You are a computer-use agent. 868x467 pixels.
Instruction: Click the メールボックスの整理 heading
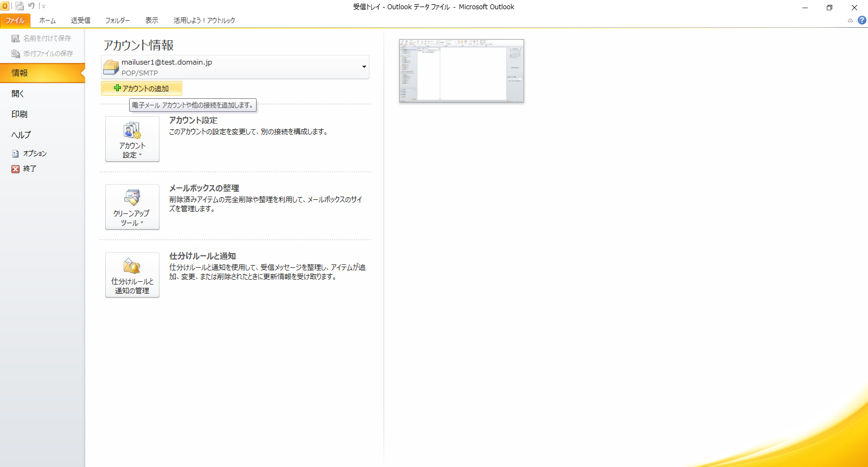[x=204, y=188]
